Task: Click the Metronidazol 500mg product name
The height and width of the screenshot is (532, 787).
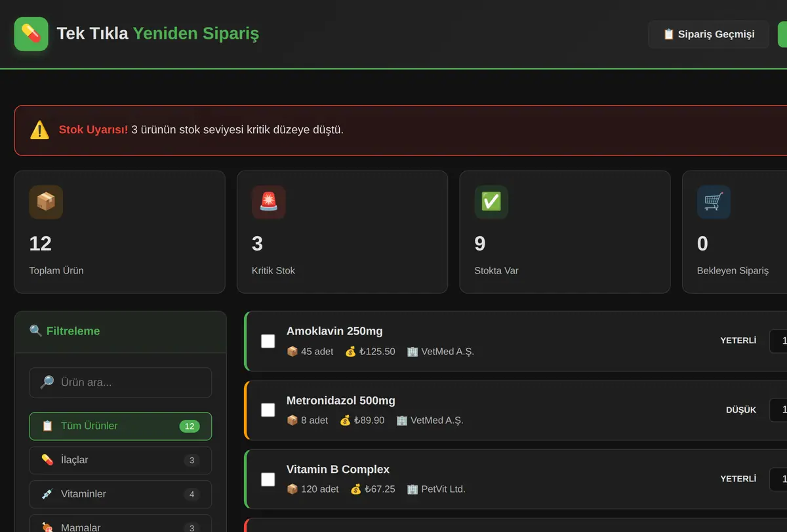Action: tap(341, 400)
